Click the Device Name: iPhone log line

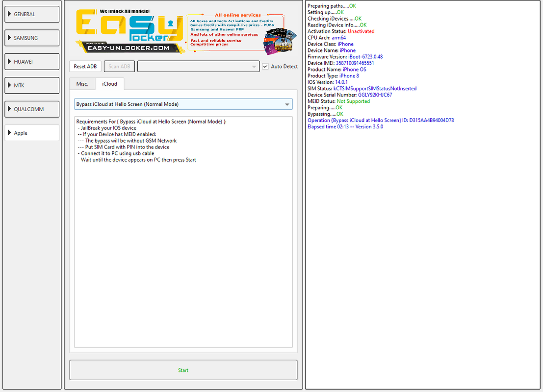pyautogui.click(x=332, y=50)
